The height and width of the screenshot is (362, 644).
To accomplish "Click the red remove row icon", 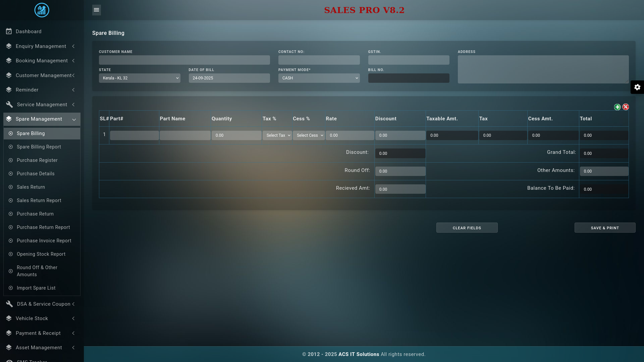I will pyautogui.click(x=626, y=107).
